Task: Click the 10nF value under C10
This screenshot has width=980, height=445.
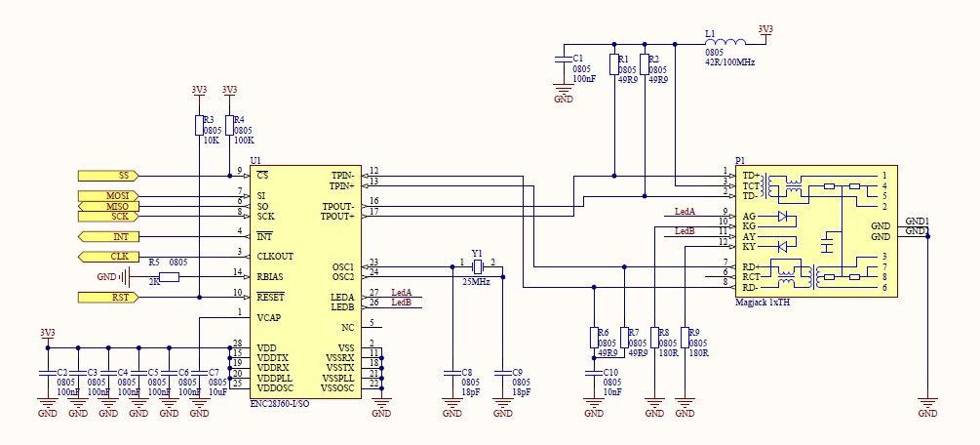Action: (612, 391)
